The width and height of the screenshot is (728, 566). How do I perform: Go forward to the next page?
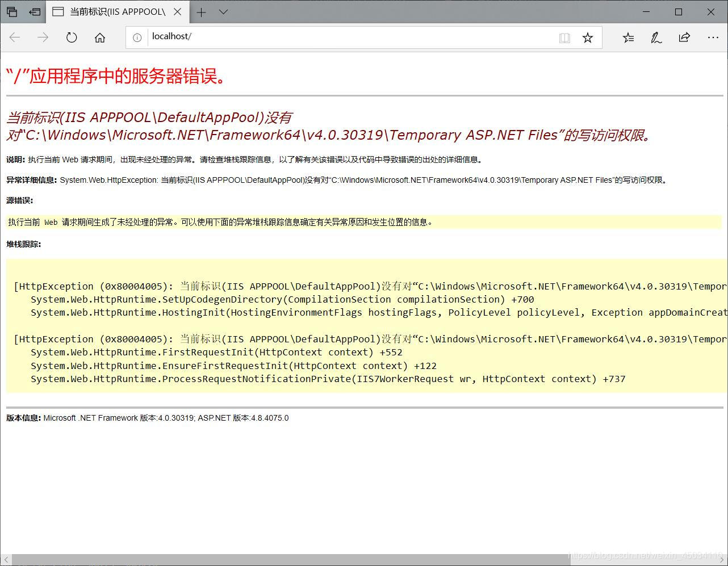(43, 37)
